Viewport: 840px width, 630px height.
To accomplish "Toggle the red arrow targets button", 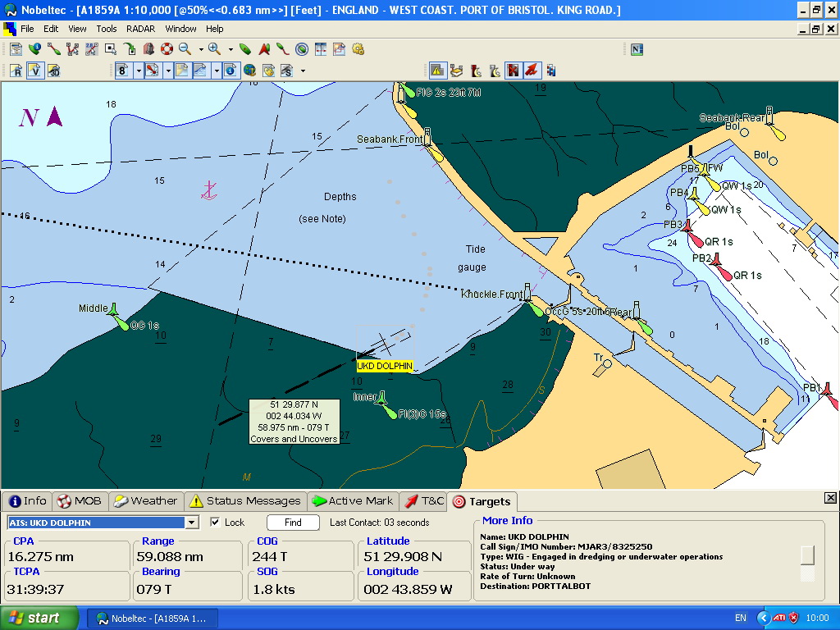I will (532, 71).
